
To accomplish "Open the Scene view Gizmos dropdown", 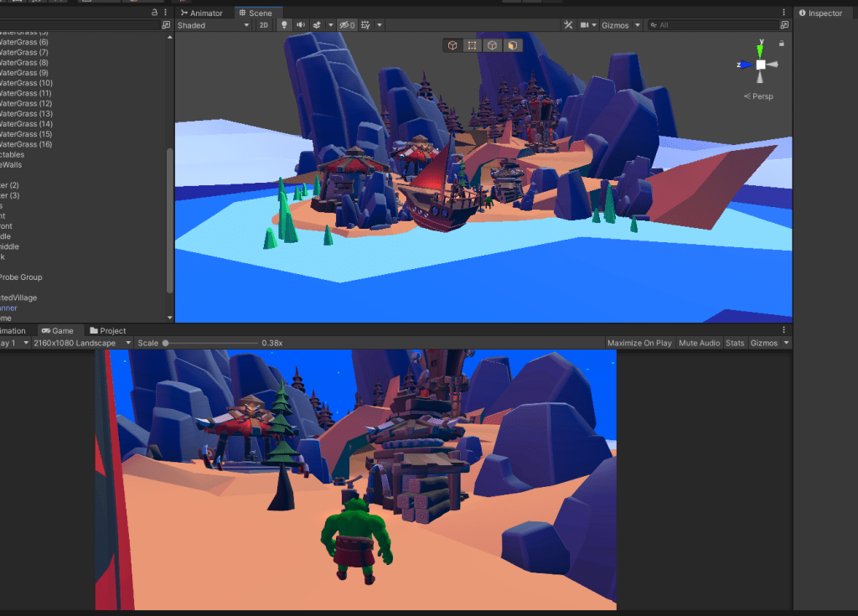I will pos(620,25).
